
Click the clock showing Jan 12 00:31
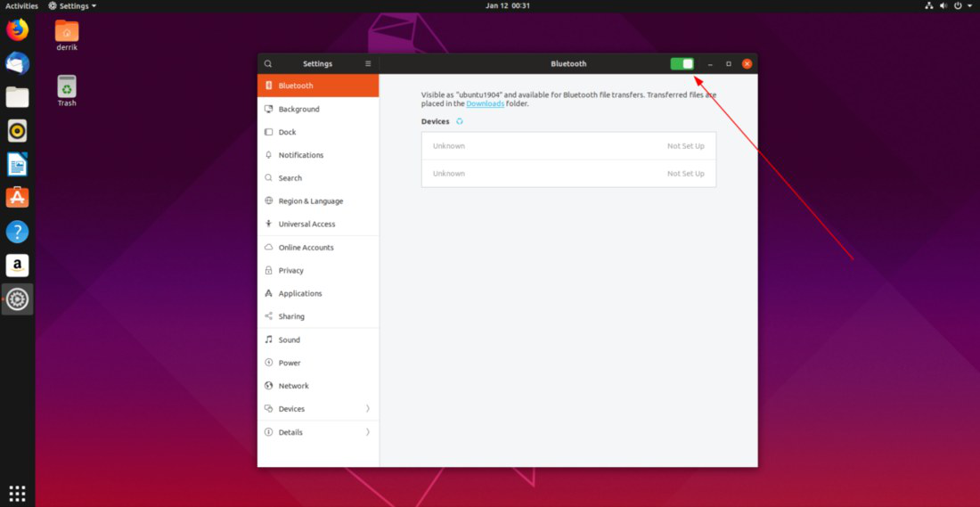click(x=508, y=5)
